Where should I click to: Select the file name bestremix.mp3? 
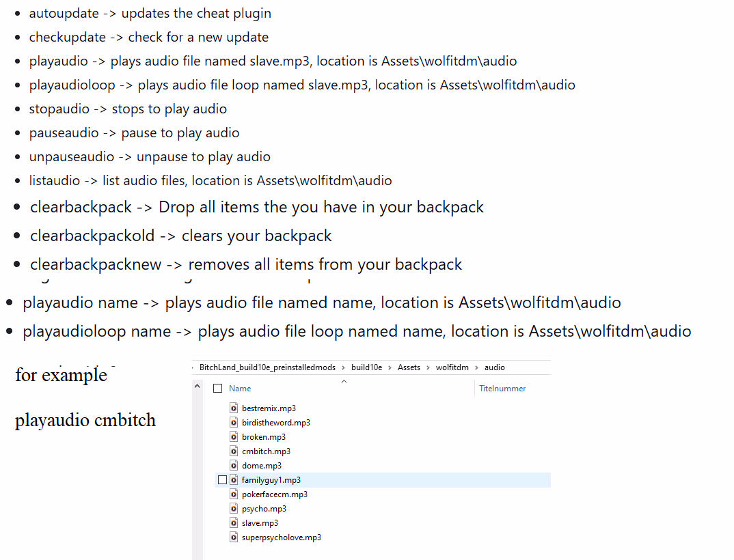coord(269,408)
